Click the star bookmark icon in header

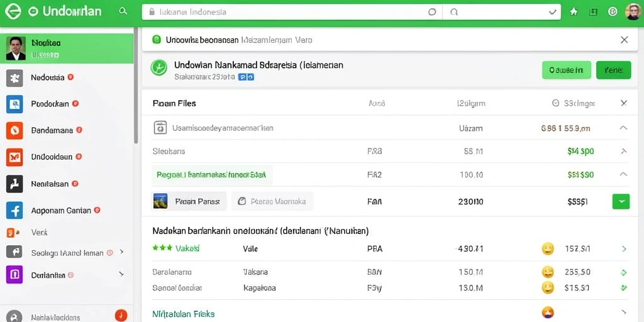click(574, 12)
